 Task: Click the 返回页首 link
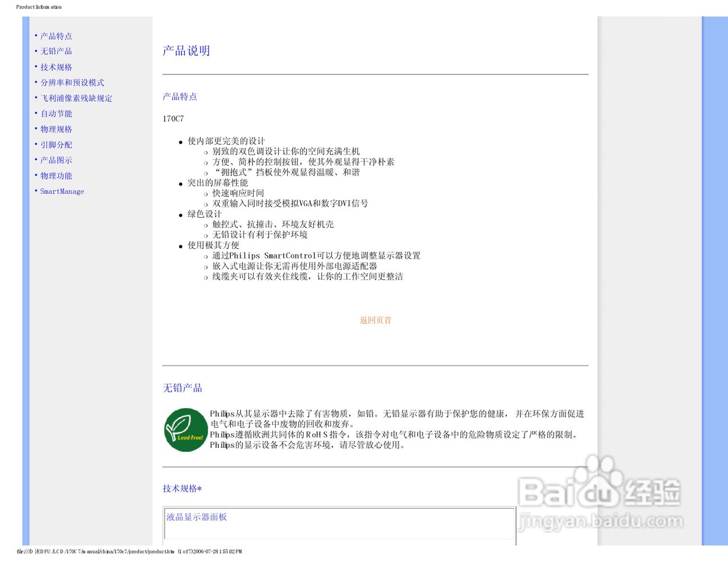375,320
